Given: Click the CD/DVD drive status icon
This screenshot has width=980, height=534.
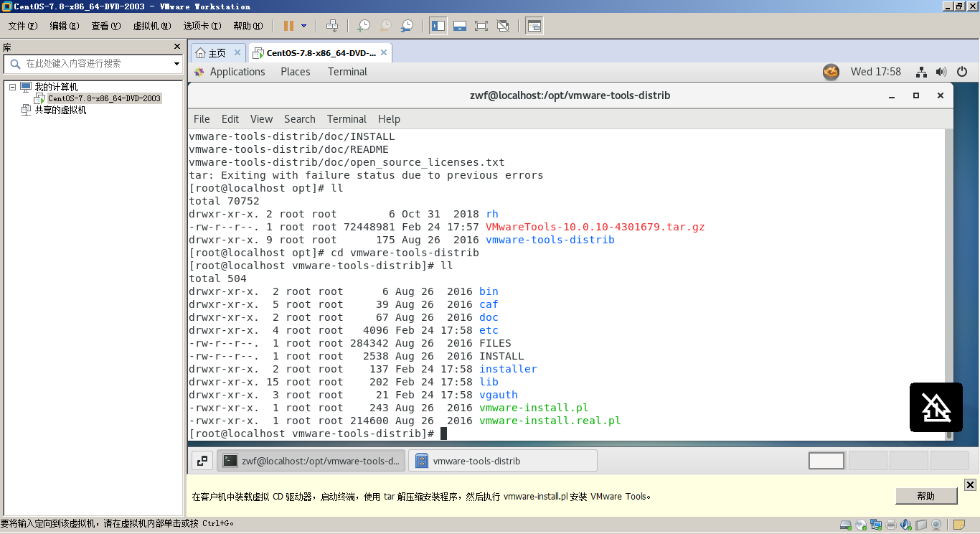Looking at the screenshot, I should (861, 525).
